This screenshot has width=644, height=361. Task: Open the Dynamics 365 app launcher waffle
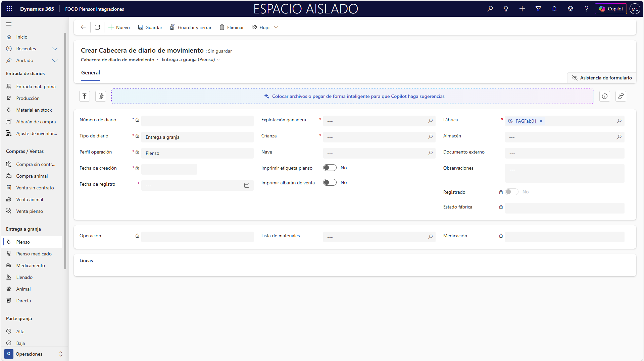point(9,9)
